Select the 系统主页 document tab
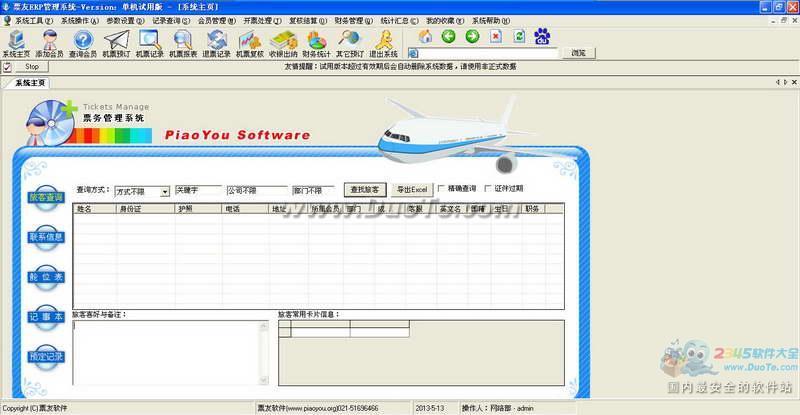800x415 pixels. pos(29,83)
